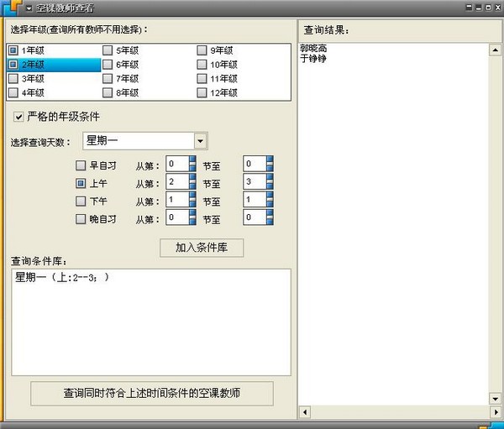
Task: Check the 9年级 grade checkbox
Action: [x=202, y=50]
